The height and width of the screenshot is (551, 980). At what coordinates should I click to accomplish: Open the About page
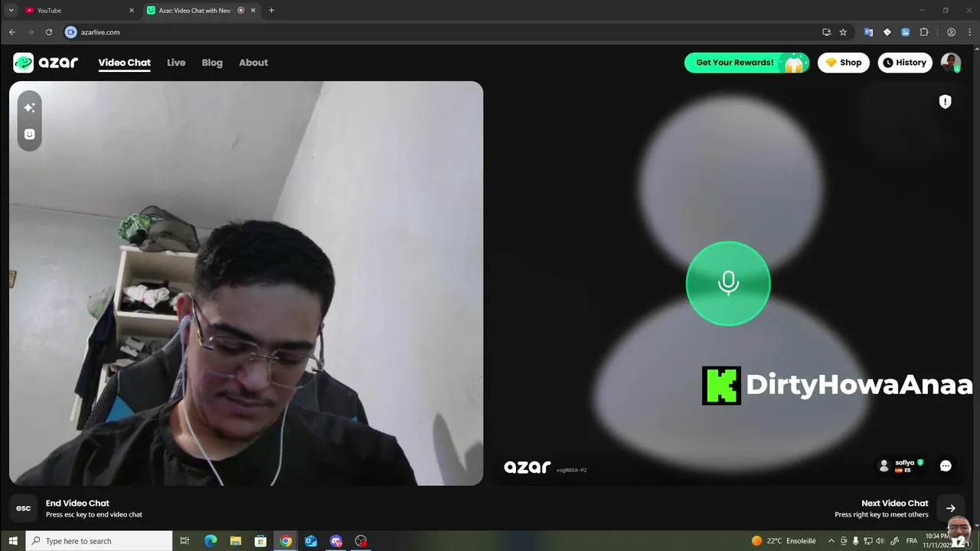coord(253,63)
